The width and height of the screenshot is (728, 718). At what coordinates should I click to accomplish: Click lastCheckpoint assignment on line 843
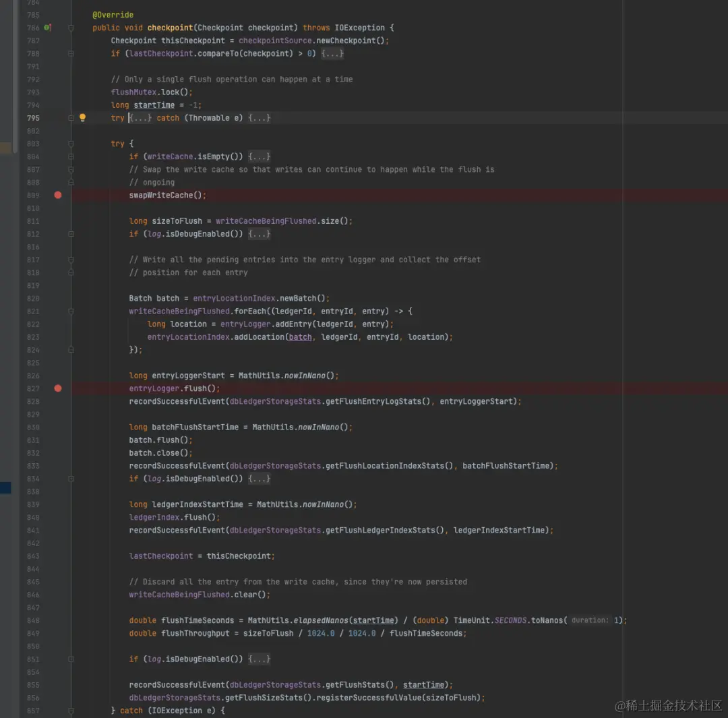click(x=160, y=556)
